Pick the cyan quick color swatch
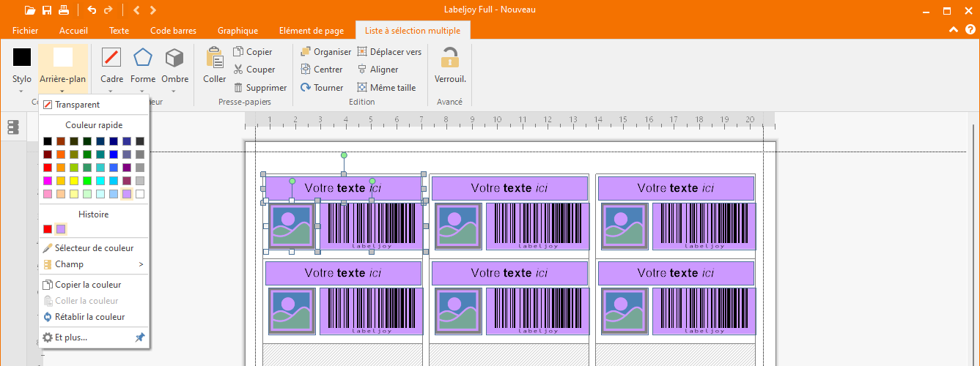980x366 pixels. 100,181
